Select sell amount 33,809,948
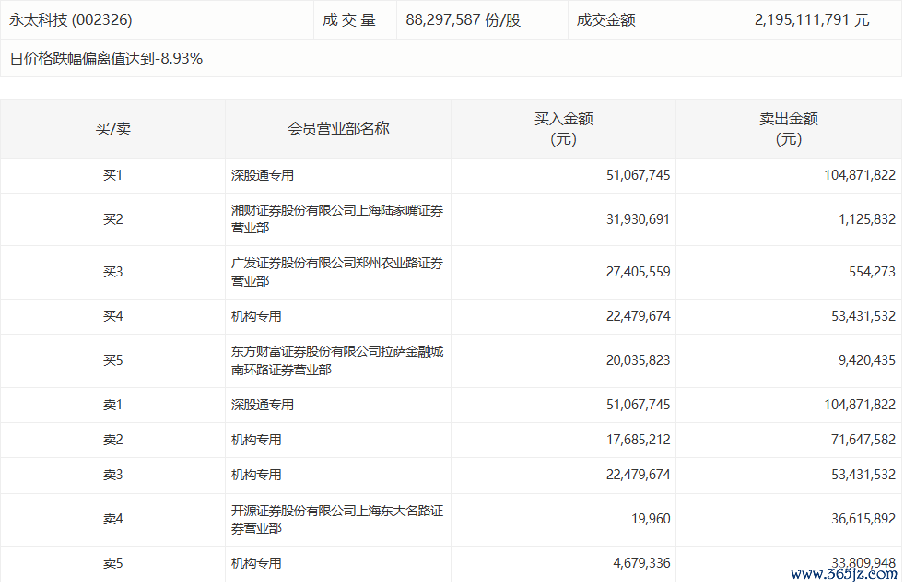This screenshot has width=904, height=588. [x=863, y=562]
